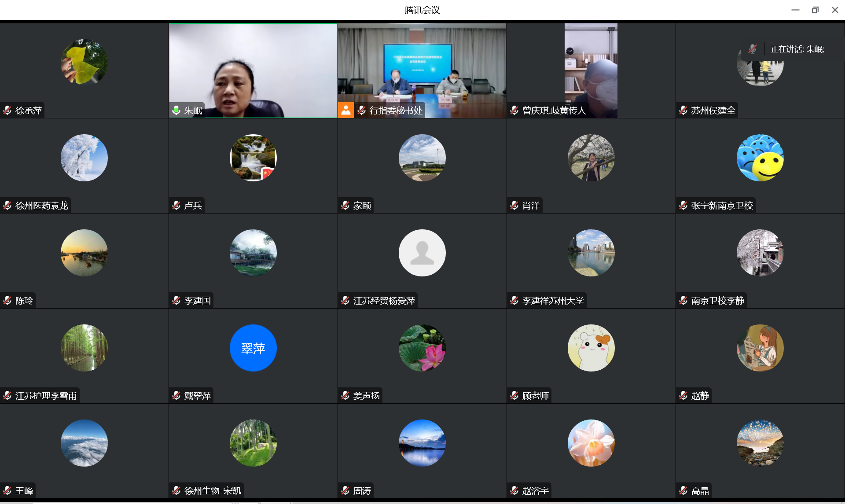Click the muted mic icon for 南京卫校李静
Image resolution: width=845 pixels, height=504 pixels.
tap(683, 300)
